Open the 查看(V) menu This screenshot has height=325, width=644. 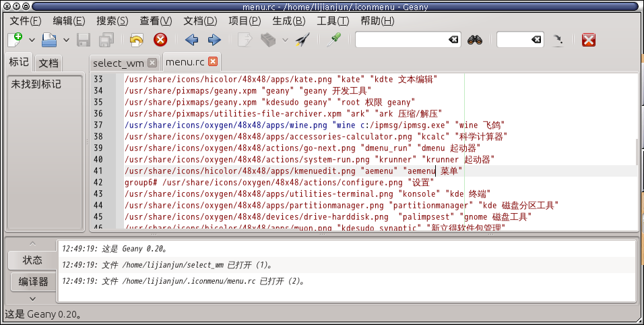click(156, 21)
